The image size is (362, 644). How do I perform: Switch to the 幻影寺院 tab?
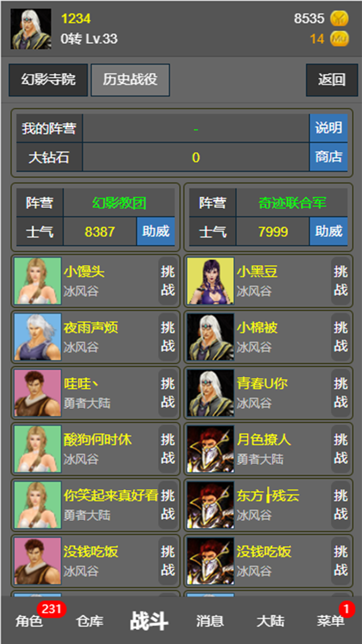coord(48,80)
